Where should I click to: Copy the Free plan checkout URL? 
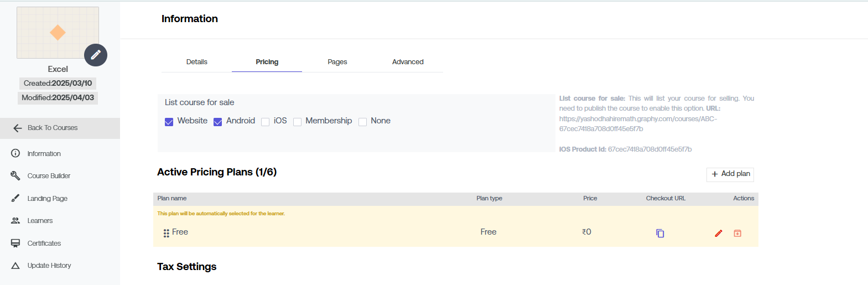(660, 233)
